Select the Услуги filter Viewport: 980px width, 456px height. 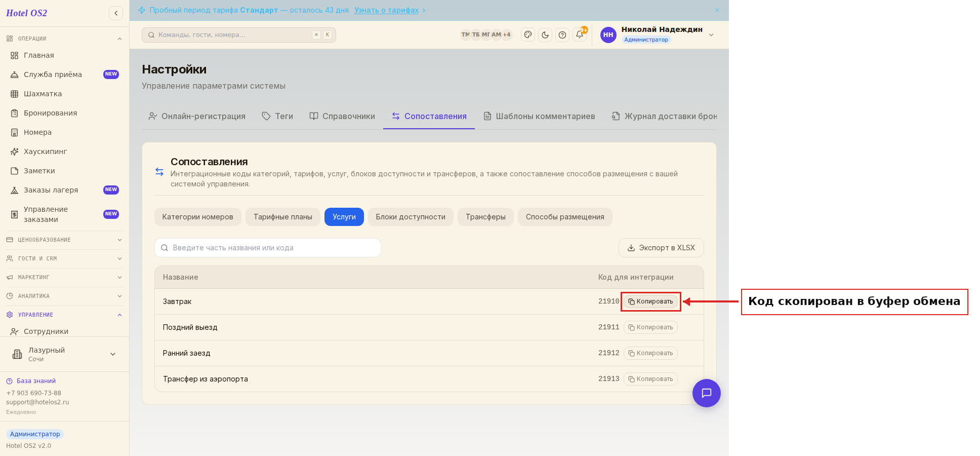[344, 217]
